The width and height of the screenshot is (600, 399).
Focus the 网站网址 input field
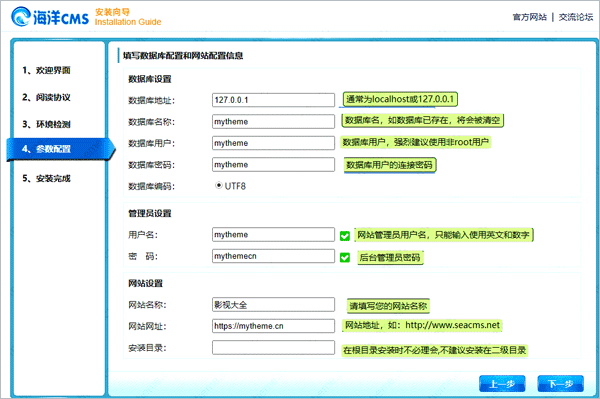pos(273,326)
